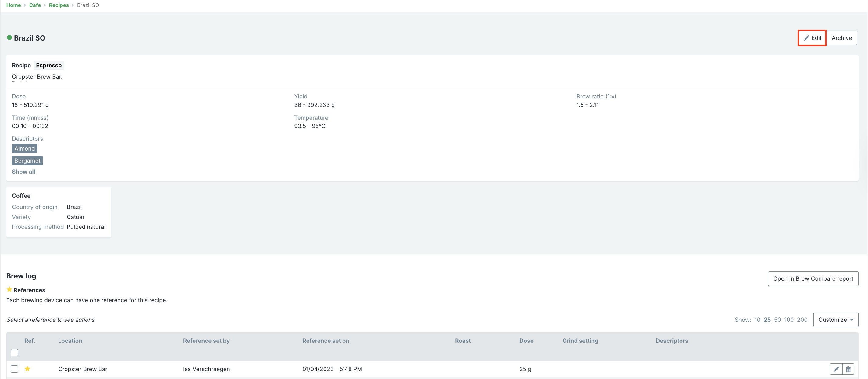The height and width of the screenshot is (379, 868).
Task: Show all descriptors
Action: (x=23, y=172)
